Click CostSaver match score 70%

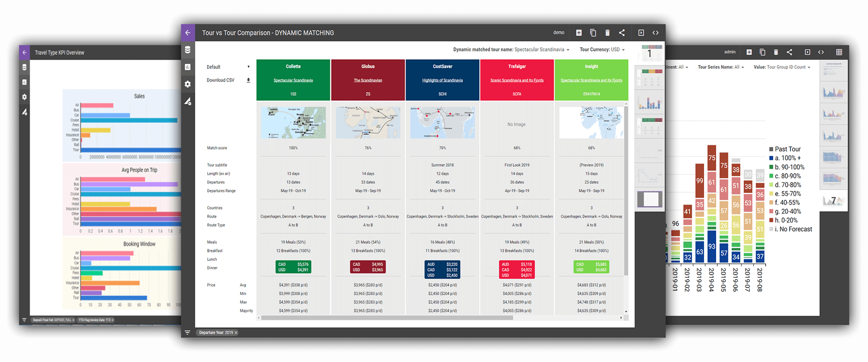click(442, 148)
